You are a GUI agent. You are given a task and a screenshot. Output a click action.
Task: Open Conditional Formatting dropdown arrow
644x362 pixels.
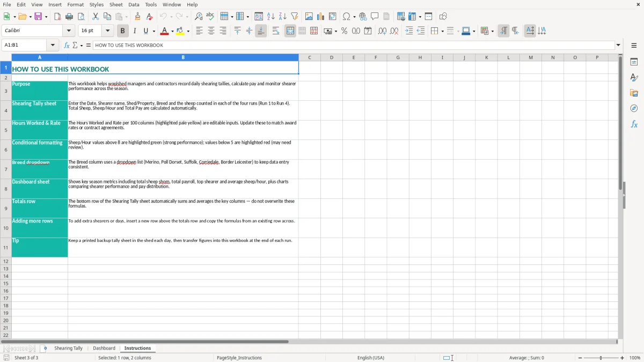[x=492, y=31]
